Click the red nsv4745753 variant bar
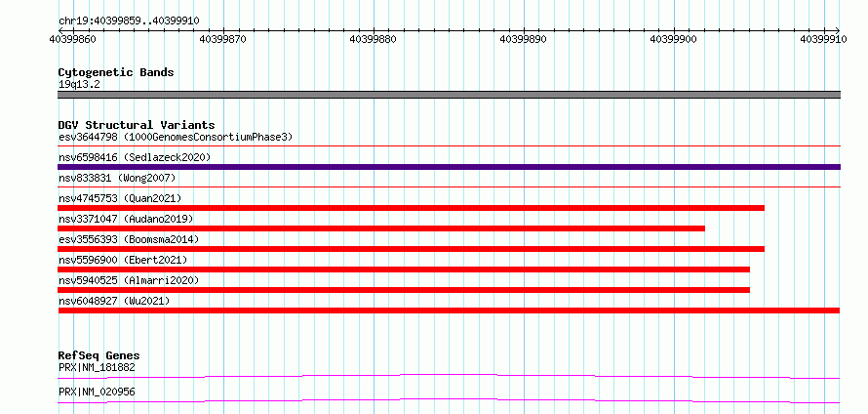868x414 pixels. pyautogui.click(x=411, y=208)
